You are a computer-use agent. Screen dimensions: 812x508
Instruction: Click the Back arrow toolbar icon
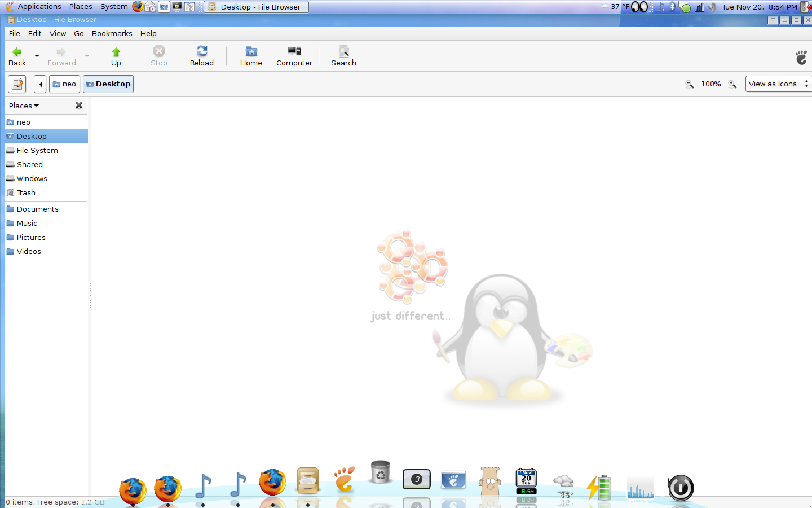click(x=17, y=52)
